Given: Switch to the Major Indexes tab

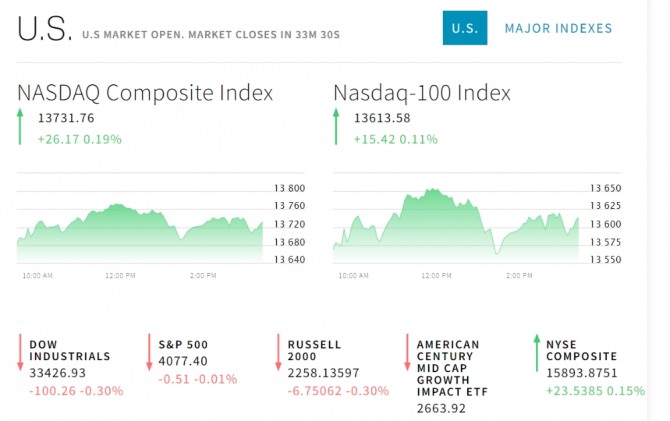Looking at the screenshot, I should click(558, 28).
